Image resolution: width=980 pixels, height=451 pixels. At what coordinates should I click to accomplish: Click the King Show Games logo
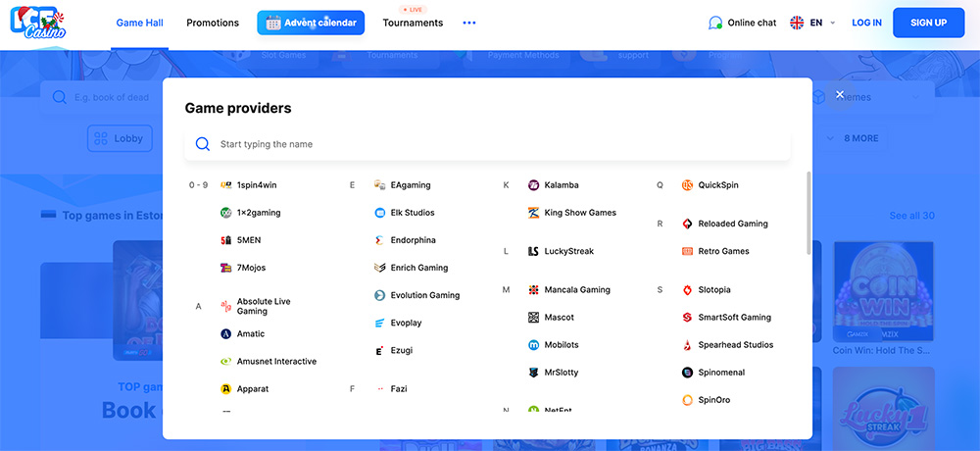pyautogui.click(x=533, y=213)
